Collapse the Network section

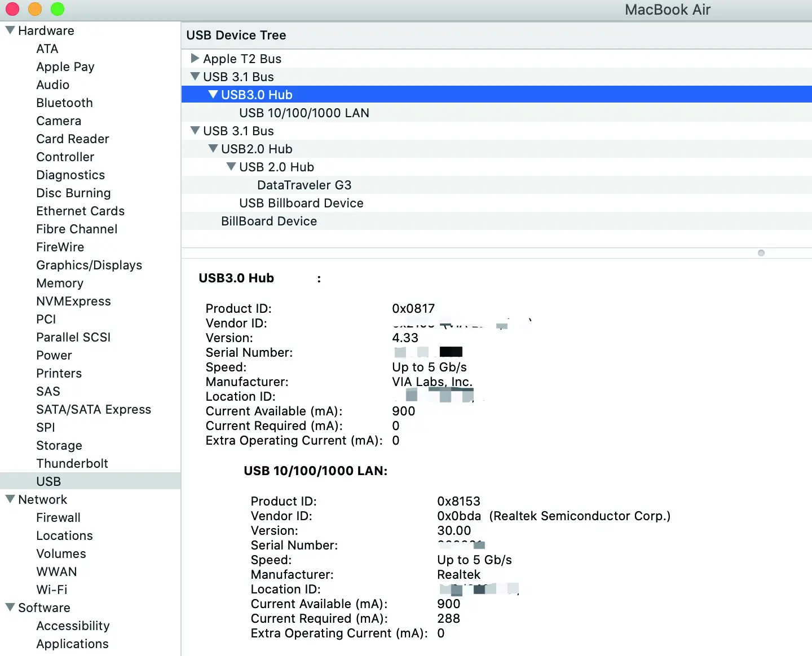pos(10,499)
